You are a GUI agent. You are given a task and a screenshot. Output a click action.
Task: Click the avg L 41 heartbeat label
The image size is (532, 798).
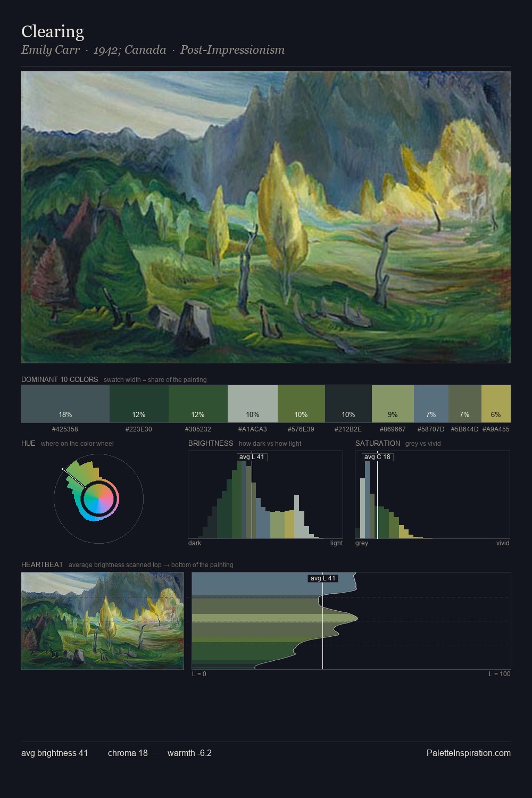click(x=323, y=578)
